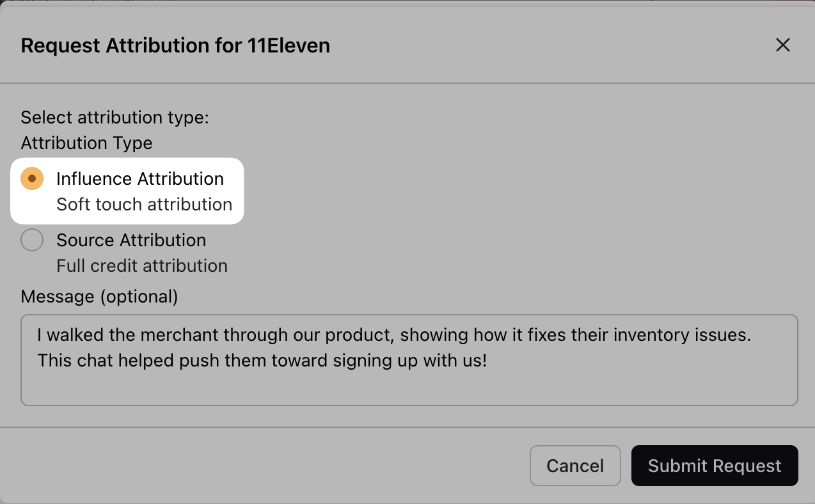Click the Full credit attribution description text
This screenshot has width=815, height=504.
coord(142,265)
